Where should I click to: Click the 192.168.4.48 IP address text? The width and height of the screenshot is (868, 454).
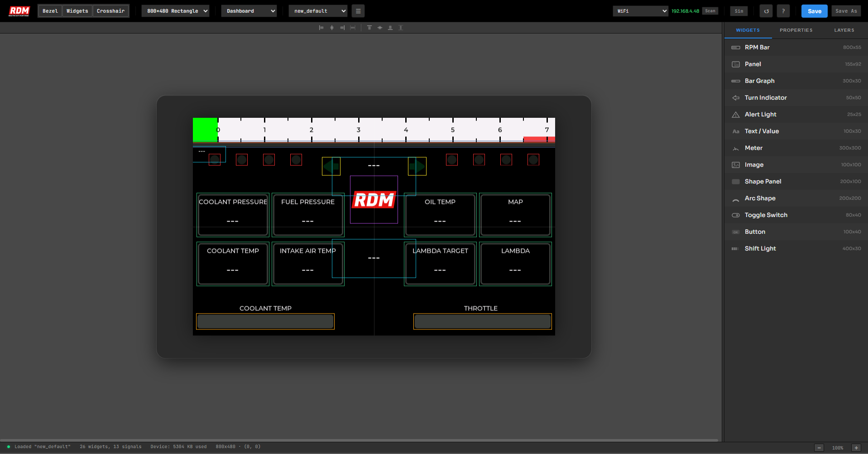point(685,11)
